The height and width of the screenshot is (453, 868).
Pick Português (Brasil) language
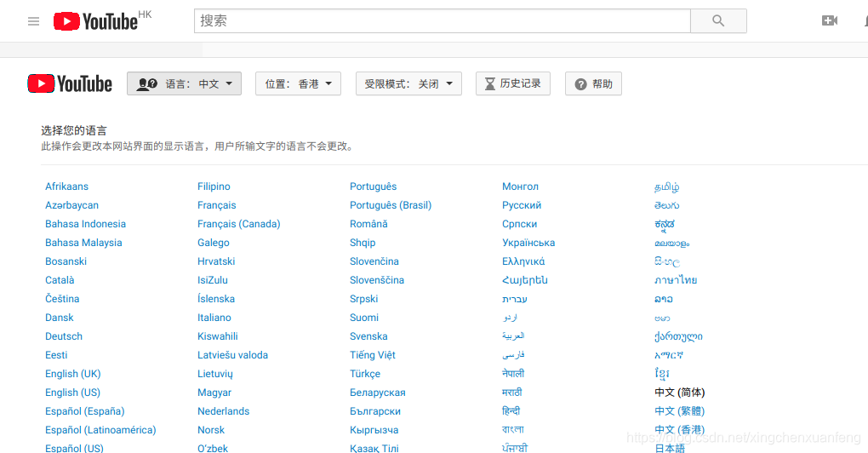click(x=391, y=205)
